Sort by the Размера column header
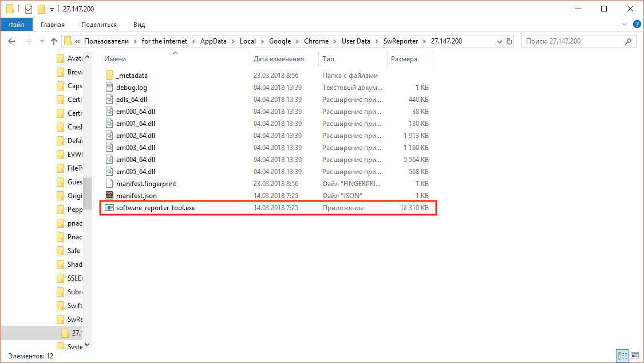This screenshot has height=363, width=644. tap(404, 59)
